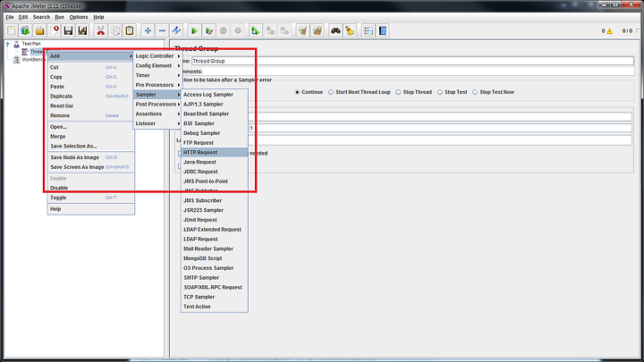Image resolution: width=644 pixels, height=362 pixels.
Task: Click the gray Stop test icon
Action: coord(224,30)
